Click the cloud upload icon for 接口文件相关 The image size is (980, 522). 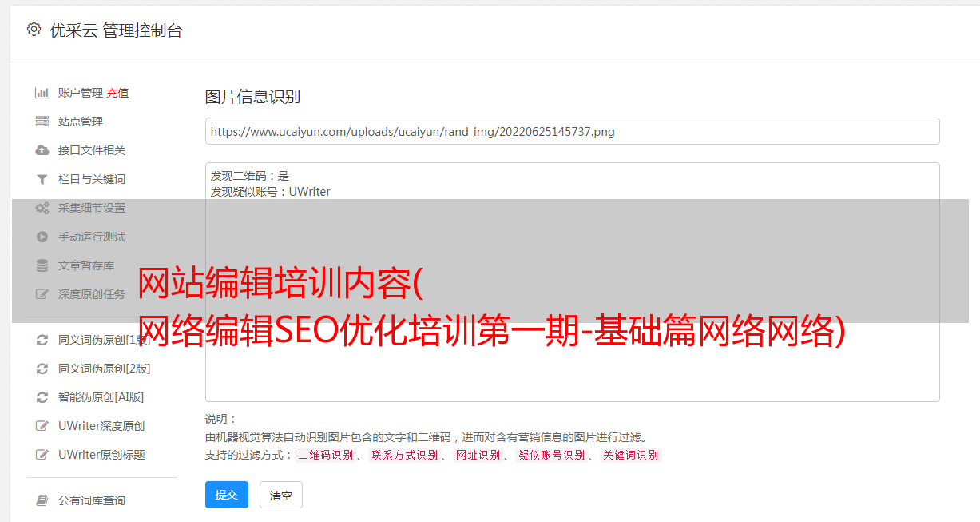click(x=42, y=150)
